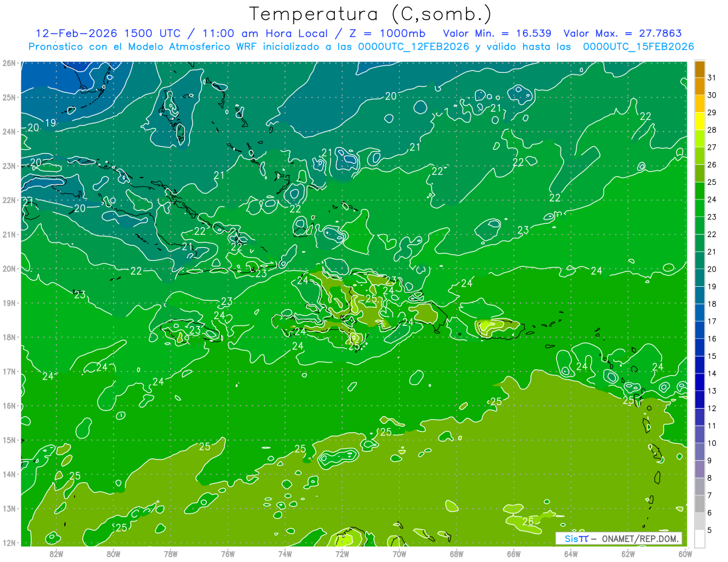Click longitude axis label '66W'
Screen dimensions: 728x562
[514, 554]
